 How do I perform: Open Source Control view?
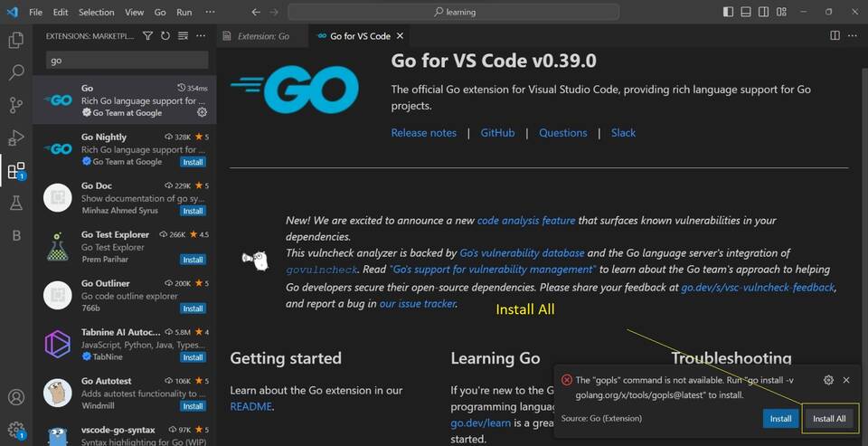(x=15, y=105)
